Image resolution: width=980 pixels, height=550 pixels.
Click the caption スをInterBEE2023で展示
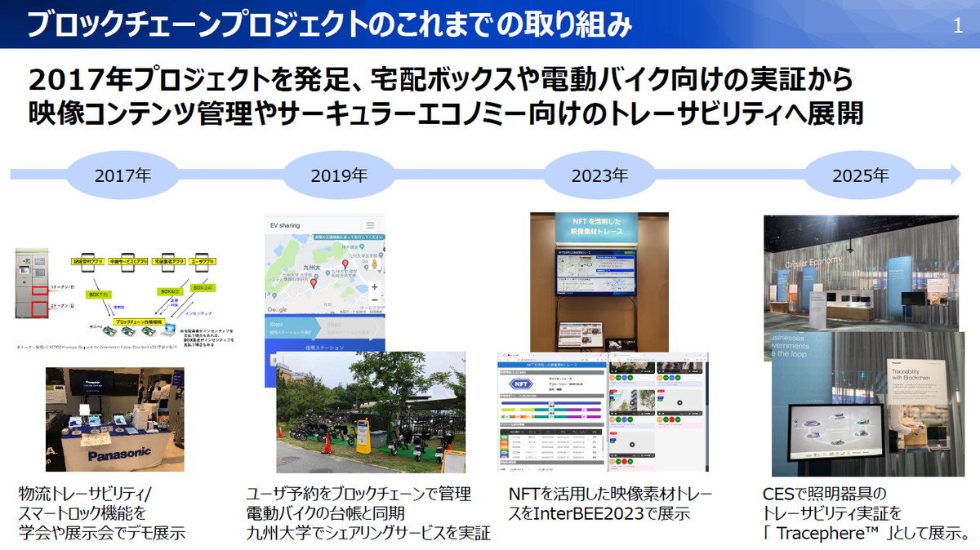coord(599,514)
